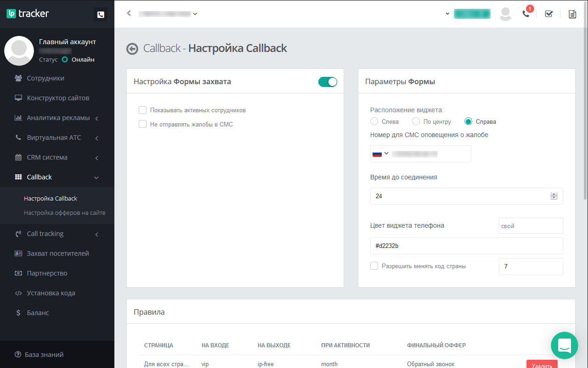Click the user avatar in top bar
This screenshot has width=588, height=368.
[x=505, y=14]
